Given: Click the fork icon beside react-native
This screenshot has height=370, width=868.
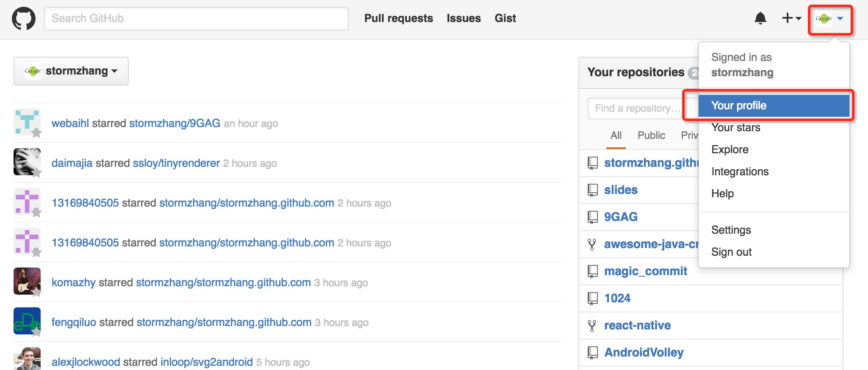Looking at the screenshot, I should (592, 326).
